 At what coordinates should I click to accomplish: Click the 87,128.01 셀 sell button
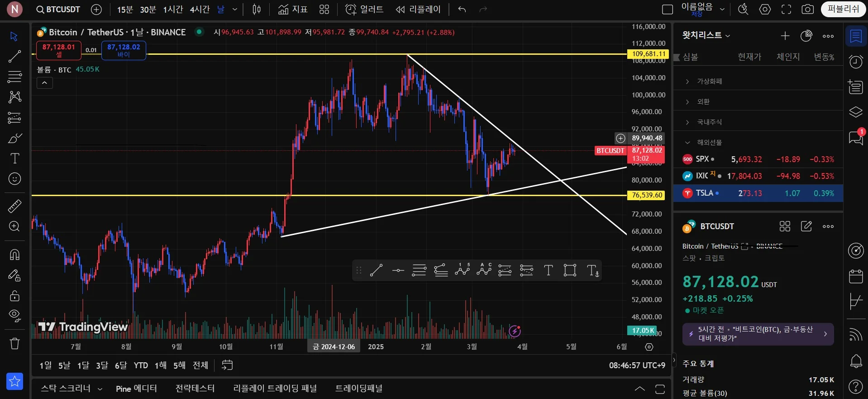59,50
